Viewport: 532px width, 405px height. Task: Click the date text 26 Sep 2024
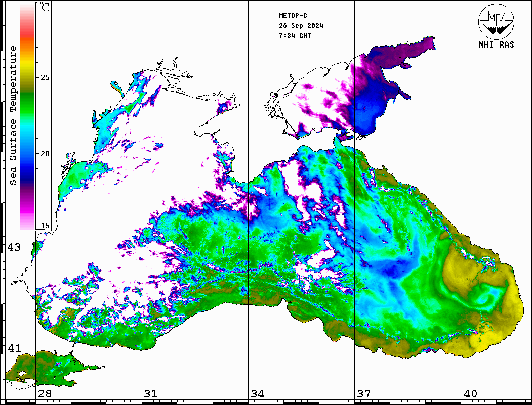click(301, 26)
